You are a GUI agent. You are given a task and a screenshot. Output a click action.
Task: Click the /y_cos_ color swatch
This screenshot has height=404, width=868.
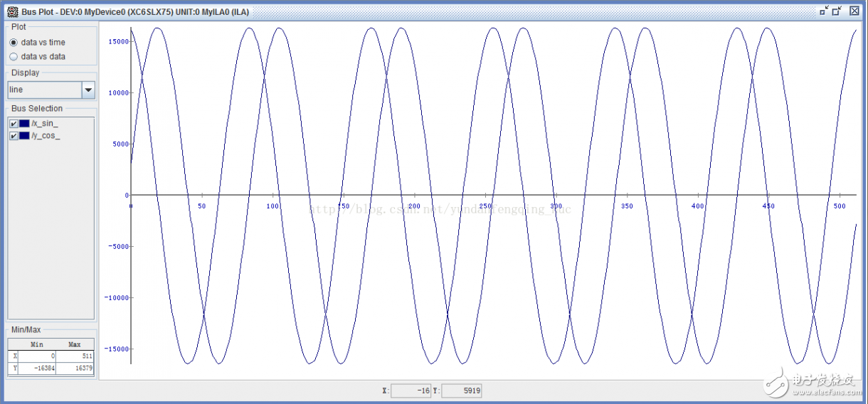tap(25, 136)
